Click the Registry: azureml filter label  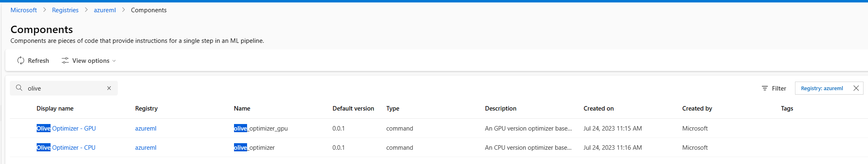(822, 89)
